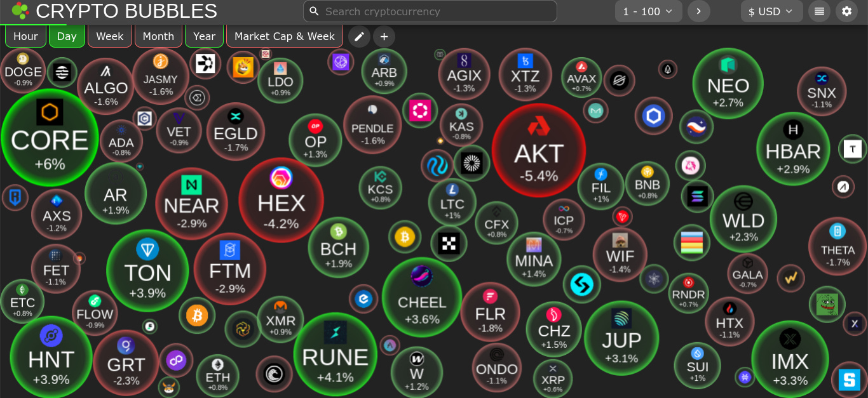Image resolution: width=868 pixels, height=398 pixels.
Task: Open the HEX -4.2% bubble
Action: (281, 200)
